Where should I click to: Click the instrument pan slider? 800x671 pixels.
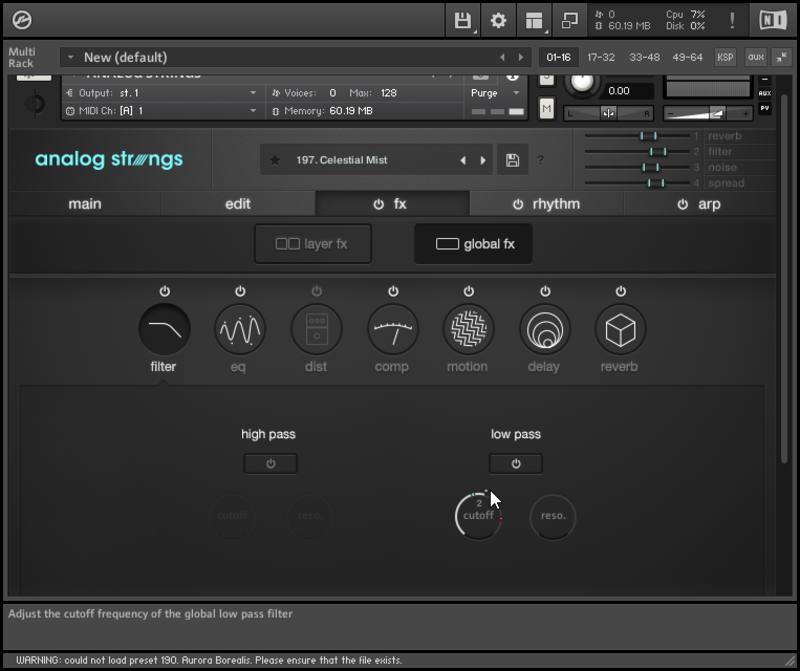pos(608,113)
